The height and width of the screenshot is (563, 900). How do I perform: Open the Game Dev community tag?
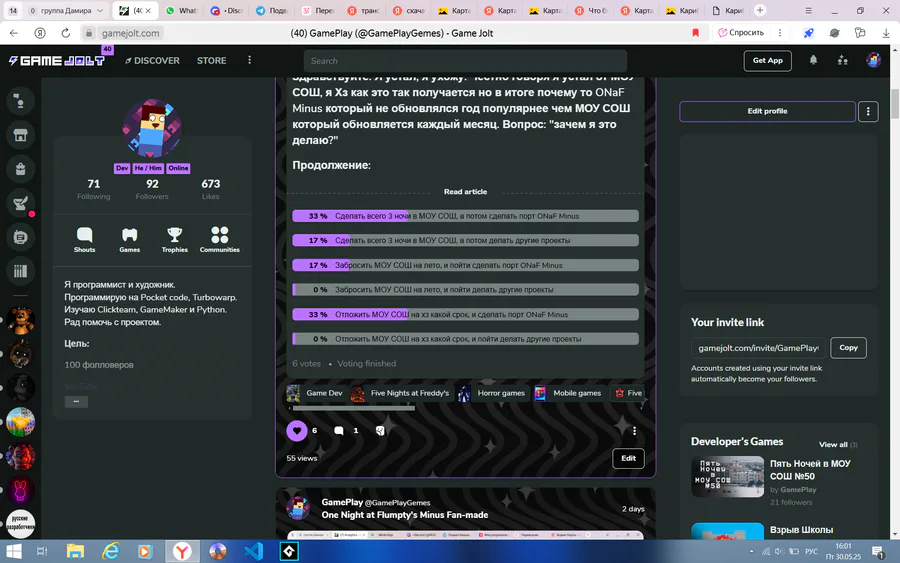pyautogui.click(x=315, y=393)
